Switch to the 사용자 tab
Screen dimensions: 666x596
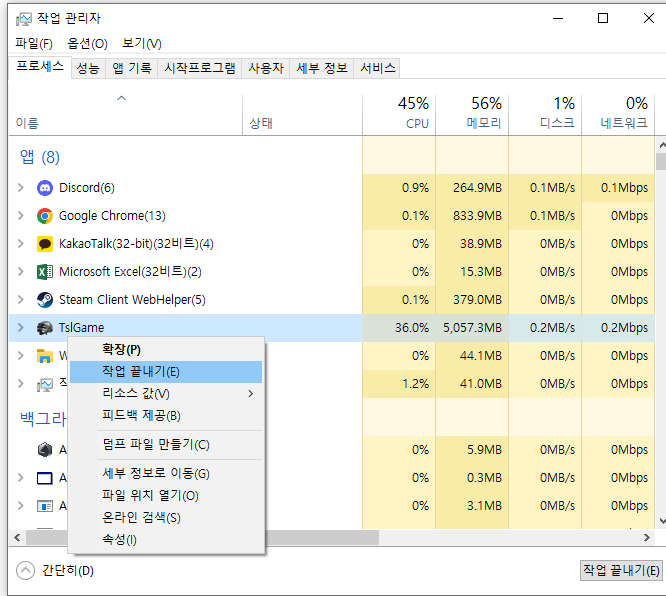coord(266,68)
